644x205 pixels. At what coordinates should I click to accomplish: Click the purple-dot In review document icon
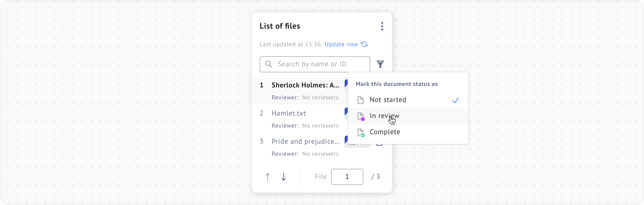pyautogui.click(x=361, y=117)
